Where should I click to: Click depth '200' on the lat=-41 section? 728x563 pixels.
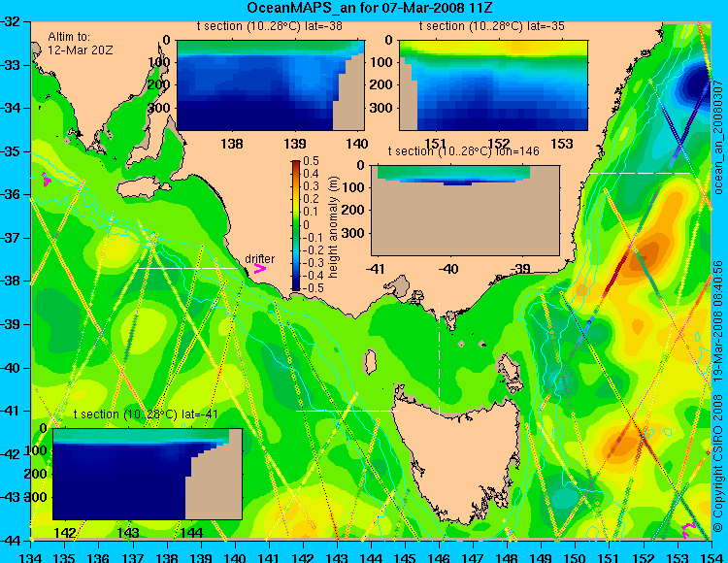tap(37, 474)
